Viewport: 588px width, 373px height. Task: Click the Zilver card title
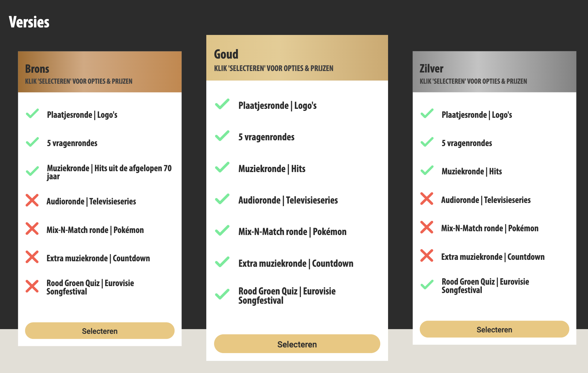click(x=431, y=69)
